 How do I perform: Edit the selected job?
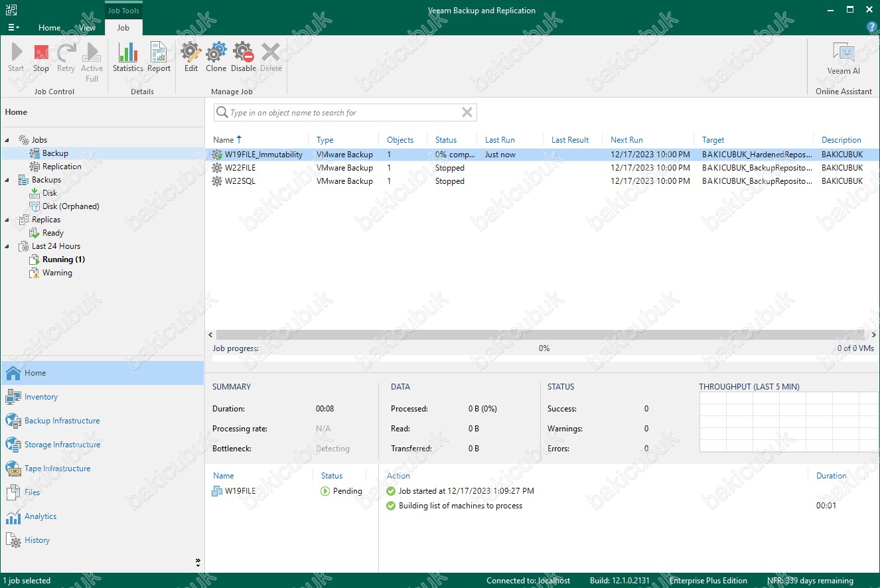191,57
